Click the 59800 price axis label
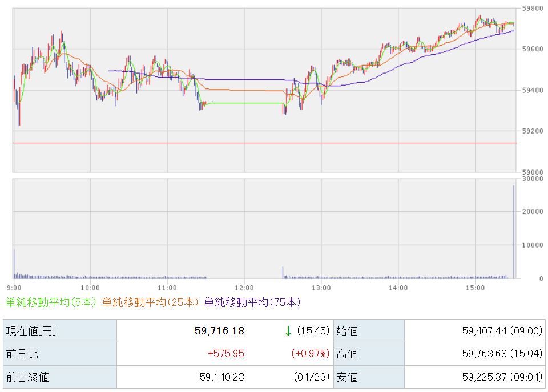Screen dimensions: 548x392 tap(531, 9)
